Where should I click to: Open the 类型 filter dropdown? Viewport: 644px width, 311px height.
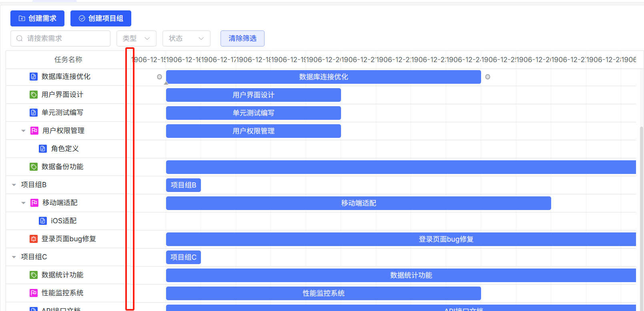(136, 38)
